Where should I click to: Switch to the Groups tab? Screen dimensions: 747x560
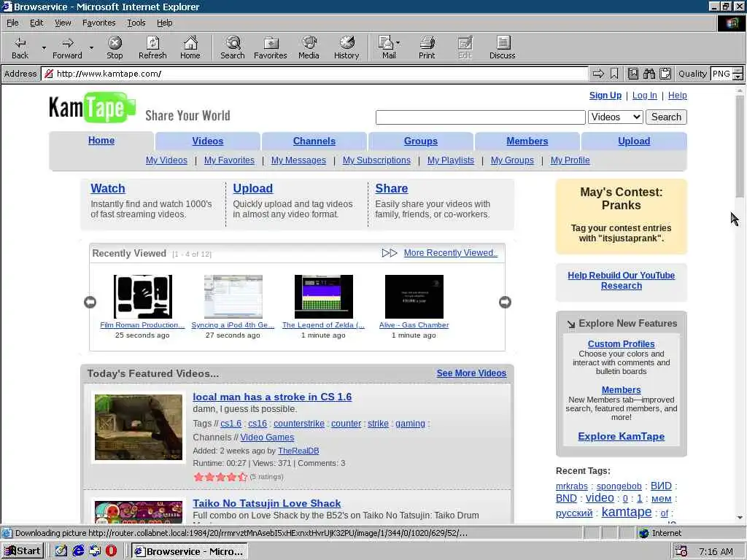point(421,141)
